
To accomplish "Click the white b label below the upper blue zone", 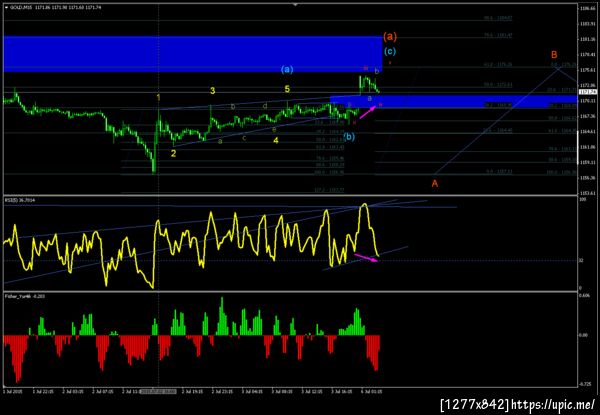I will pos(377,71).
